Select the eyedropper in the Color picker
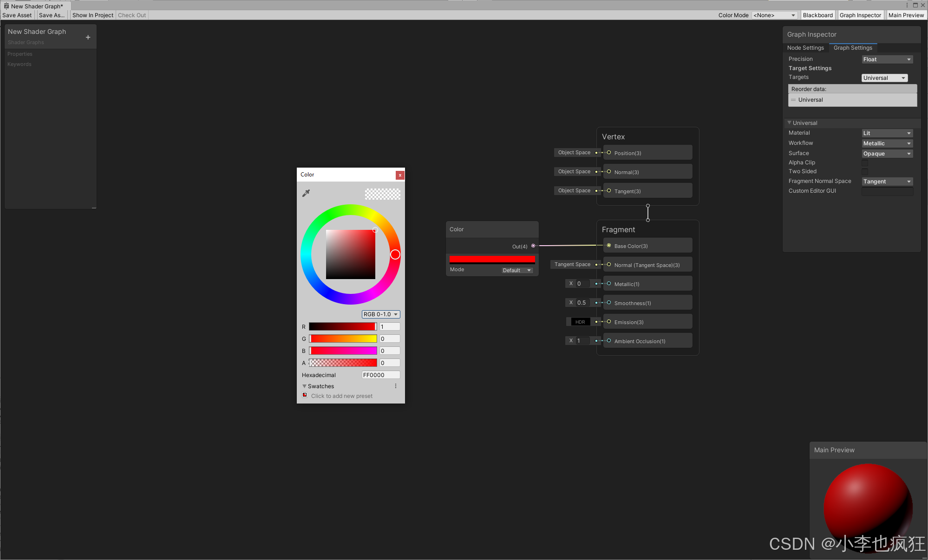Viewport: 928px width, 560px height. coord(306,193)
